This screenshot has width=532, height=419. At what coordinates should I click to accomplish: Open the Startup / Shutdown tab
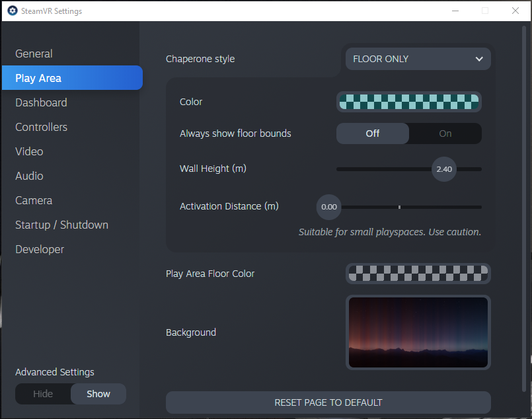pyautogui.click(x=61, y=225)
